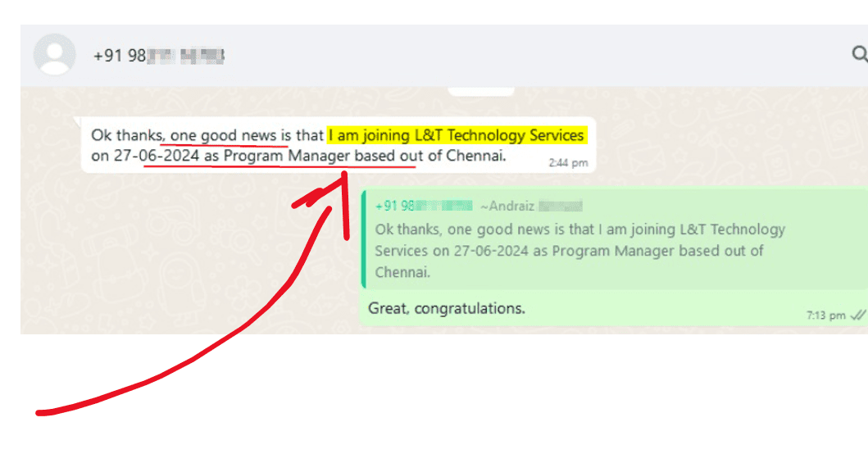Select the "Great, congratulations." message text
The width and height of the screenshot is (868, 472).
446,308
